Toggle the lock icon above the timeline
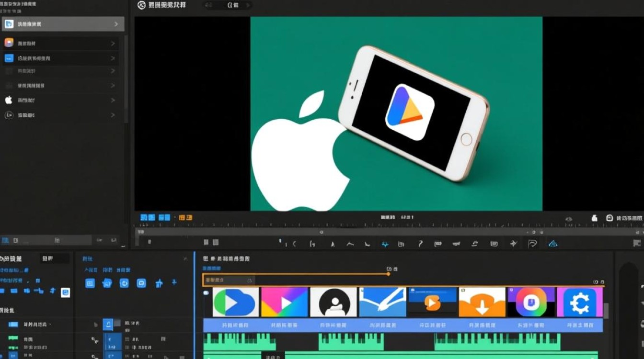This screenshot has height=359, width=644. coord(595,218)
